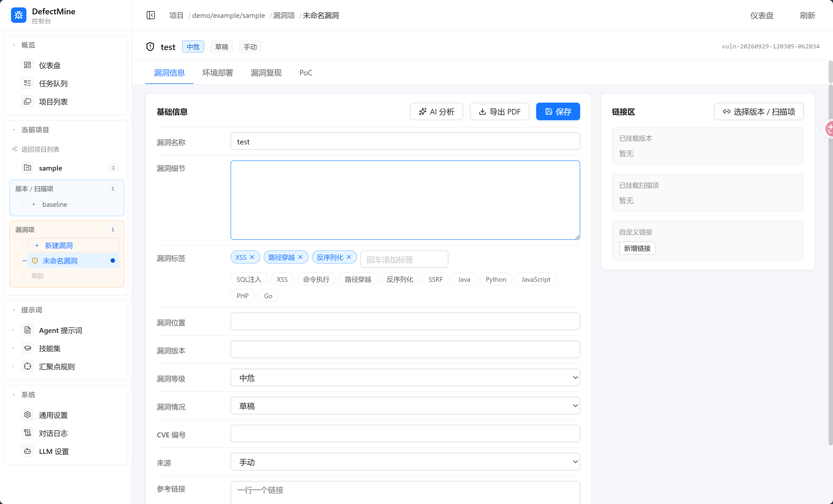Click the double chevron back arrow icon

coord(15,149)
